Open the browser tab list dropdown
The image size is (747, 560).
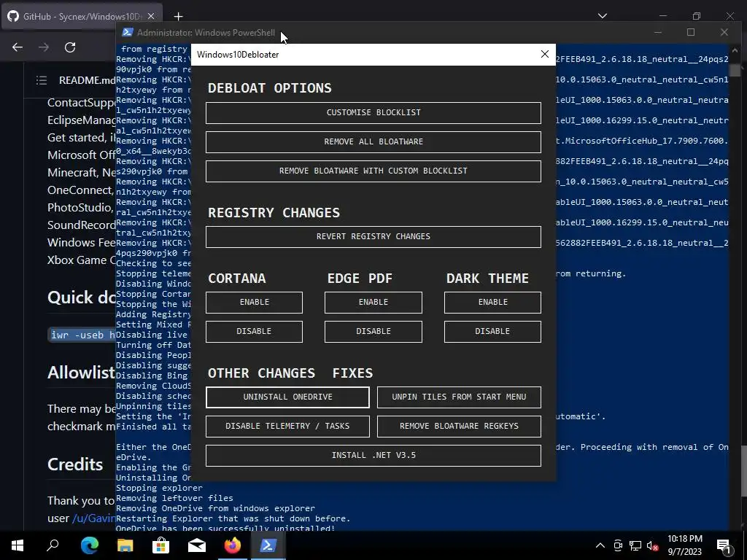tap(602, 16)
